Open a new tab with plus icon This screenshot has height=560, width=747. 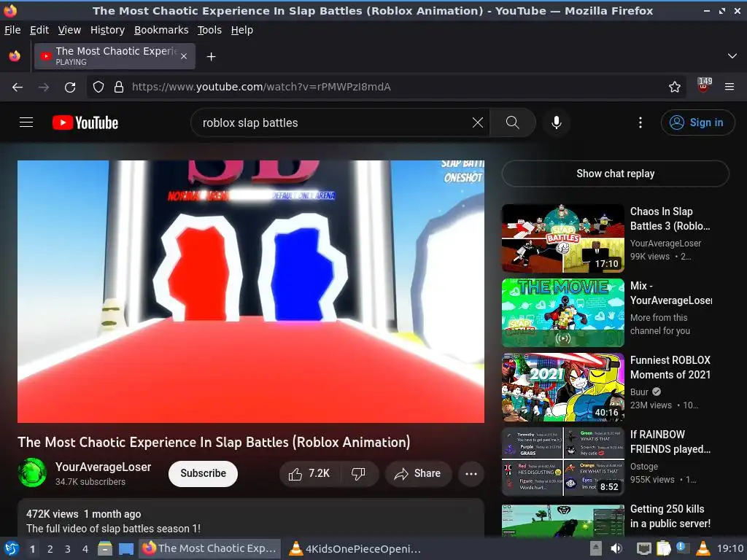tap(211, 57)
